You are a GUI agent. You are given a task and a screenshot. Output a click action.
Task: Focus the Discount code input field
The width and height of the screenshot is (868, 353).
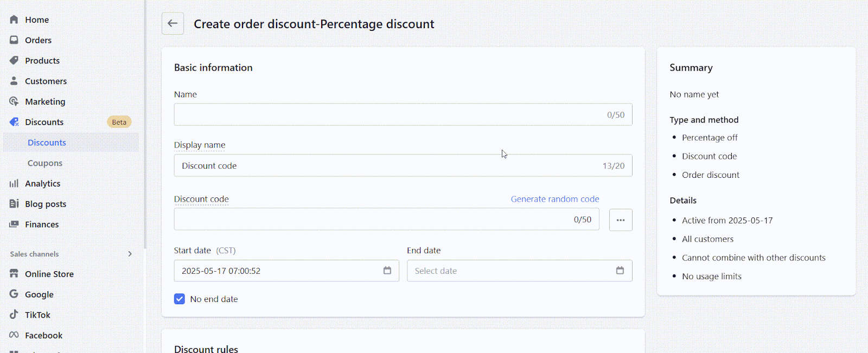(x=386, y=220)
